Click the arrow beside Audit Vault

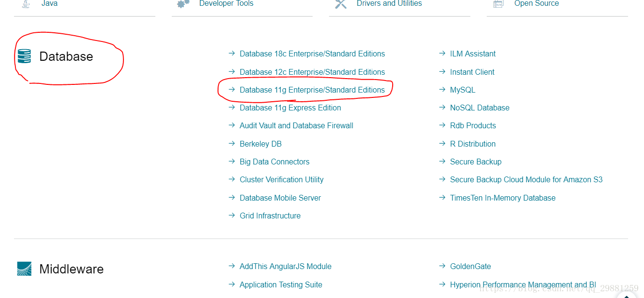(232, 125)
